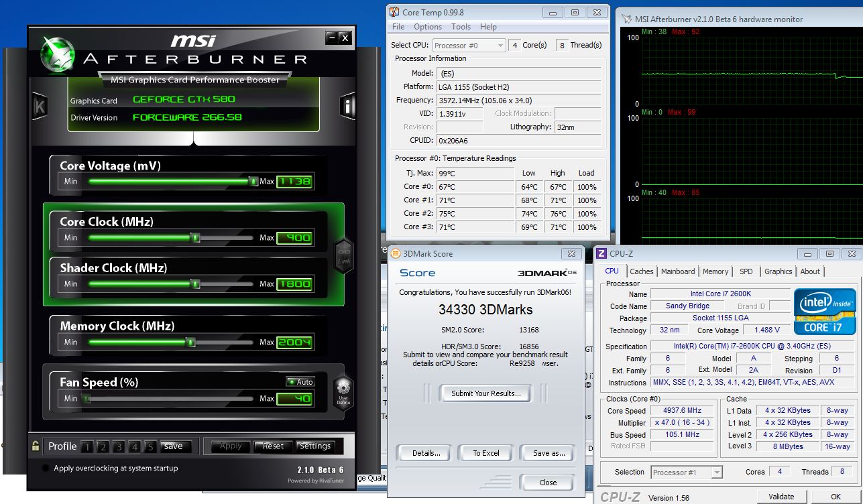Click the Kombustor K icon in Afterburner

(x=40, y=107)
